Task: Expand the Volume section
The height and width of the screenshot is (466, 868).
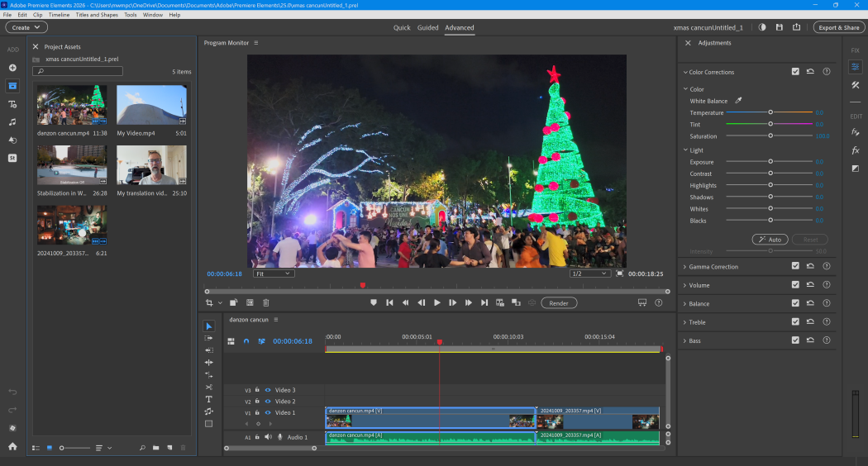Action: (684, 286)
